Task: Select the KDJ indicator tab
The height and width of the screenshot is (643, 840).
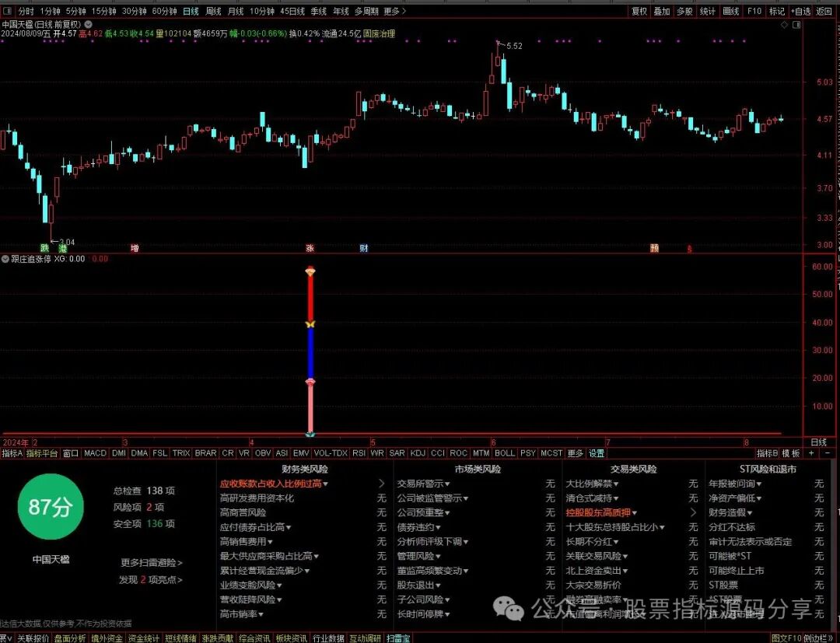Action: (418, 453)
